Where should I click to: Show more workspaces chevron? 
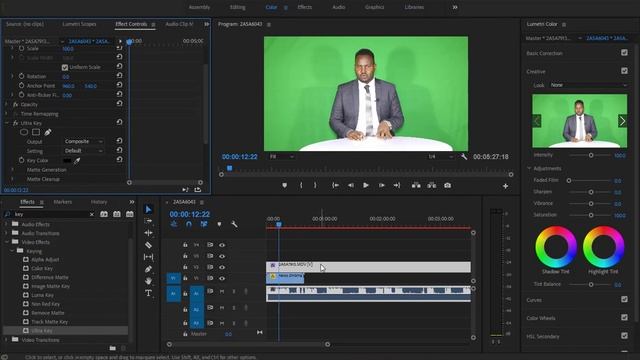tap(455, 7)
